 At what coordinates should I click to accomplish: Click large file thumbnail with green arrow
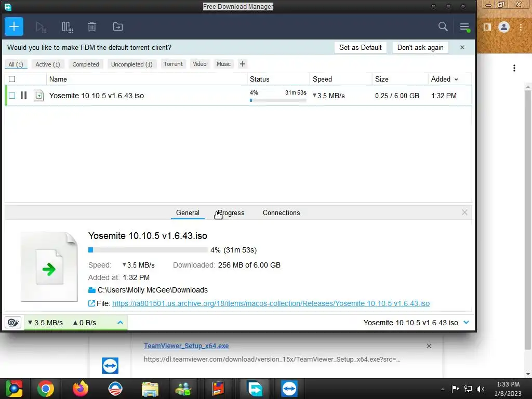tap(49, 267)
